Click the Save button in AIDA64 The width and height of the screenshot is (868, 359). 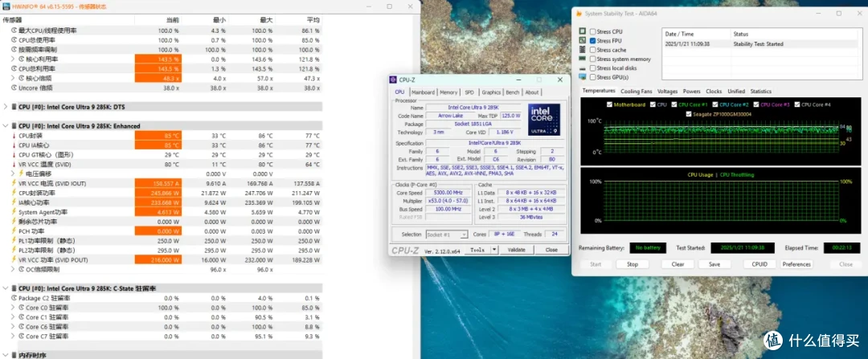714,264
